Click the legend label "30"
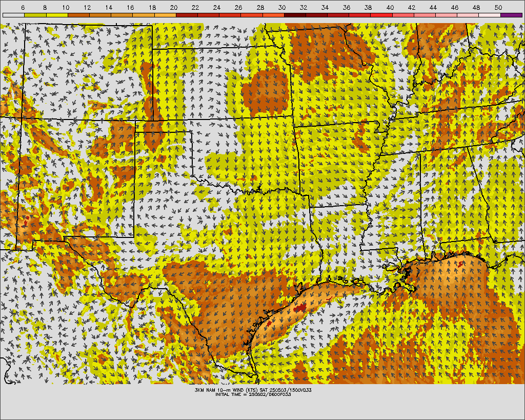525x420 pixels. [x=281, y=7]
